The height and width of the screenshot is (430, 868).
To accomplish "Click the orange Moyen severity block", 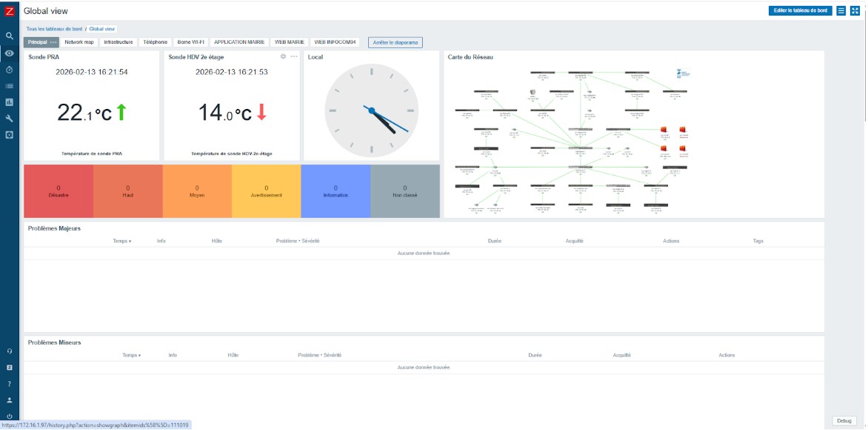I will click(197, 191).
